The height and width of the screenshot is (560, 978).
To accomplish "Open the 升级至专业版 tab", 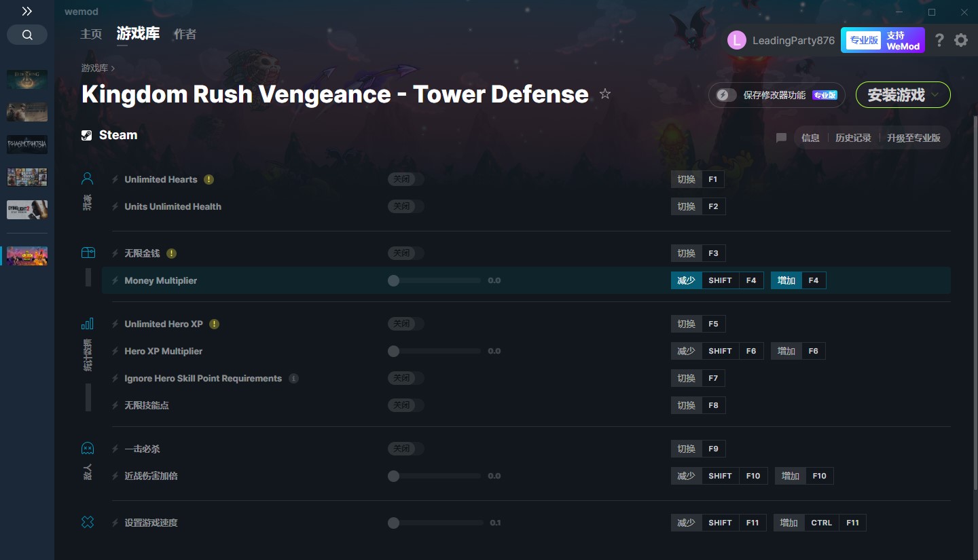I will [913, 138].
